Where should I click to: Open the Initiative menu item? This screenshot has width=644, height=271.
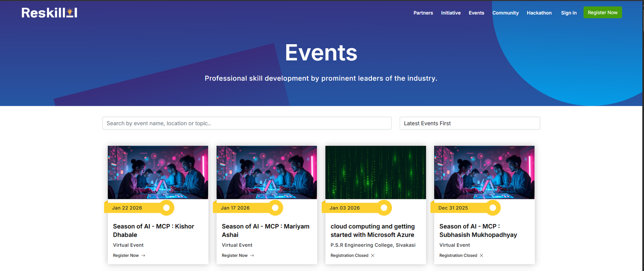click(450, 13)
